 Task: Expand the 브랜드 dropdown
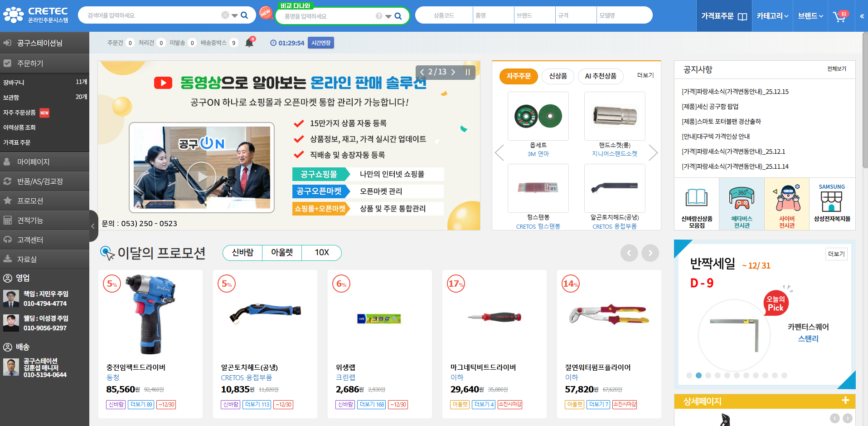(810, 16)
